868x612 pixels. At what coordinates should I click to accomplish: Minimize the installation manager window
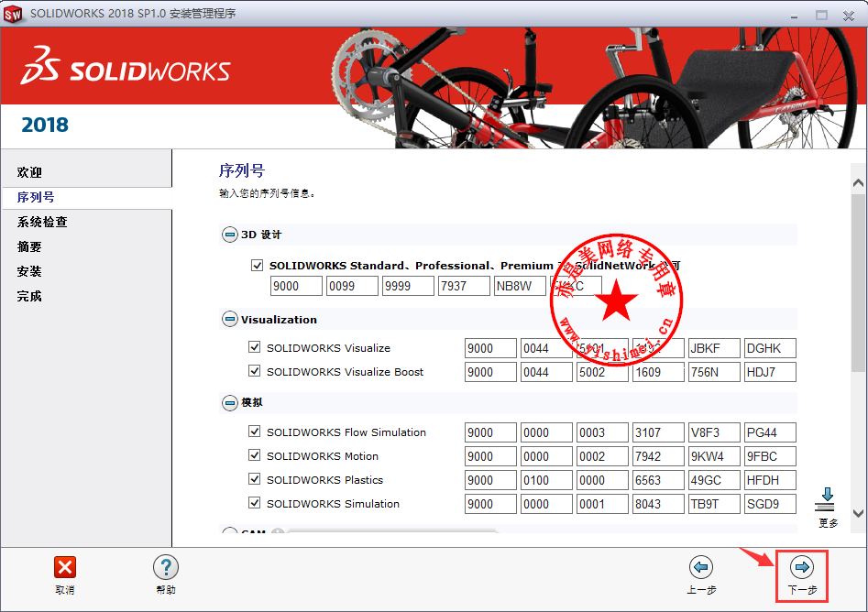point(795,16)
